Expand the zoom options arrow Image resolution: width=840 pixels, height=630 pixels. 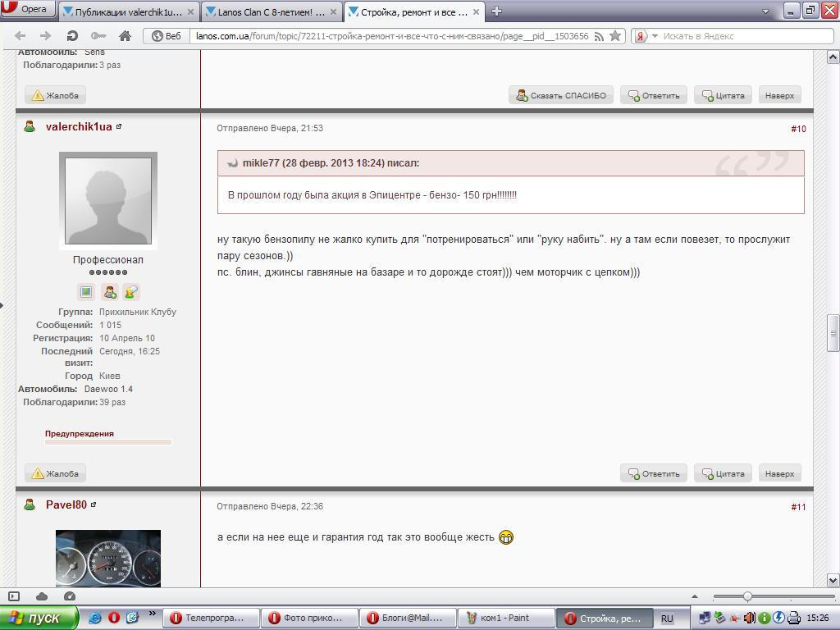point(695,596)
